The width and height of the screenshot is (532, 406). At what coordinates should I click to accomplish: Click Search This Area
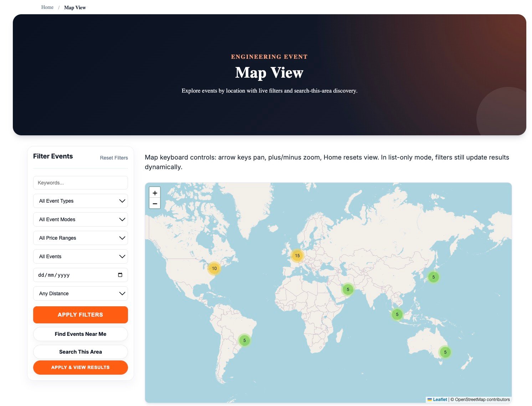pyautogui.click(x=80, y=352)
